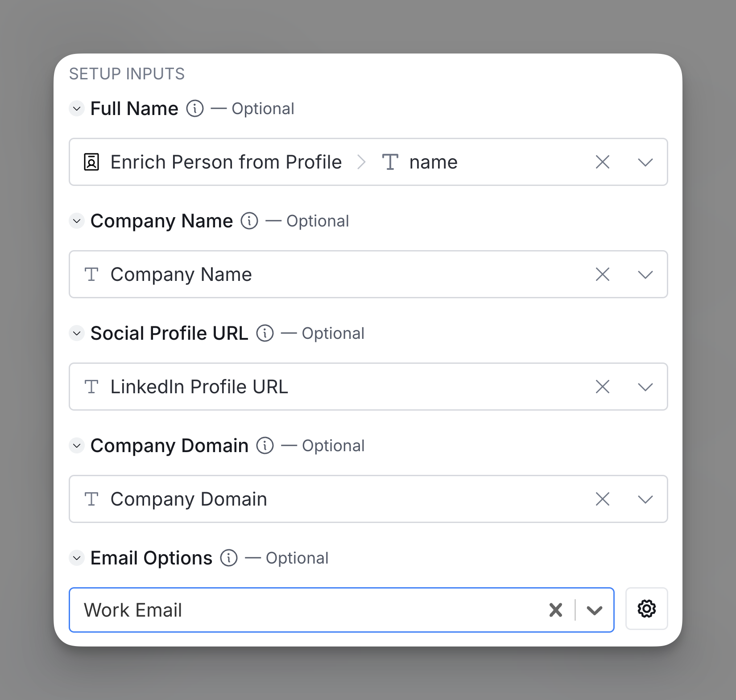This screenshot has width=736, height=700.
Task: Open dropdown for the Full Name field
Action: [x=645, y=162]
